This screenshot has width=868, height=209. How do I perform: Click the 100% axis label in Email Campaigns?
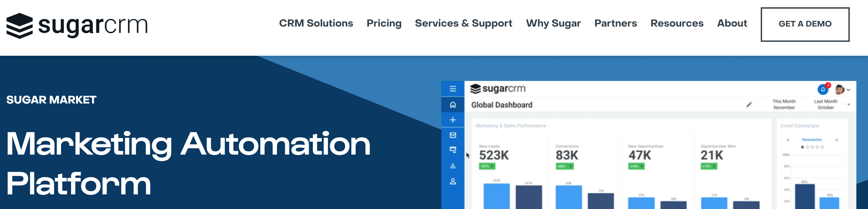click(x=786, y=155)
